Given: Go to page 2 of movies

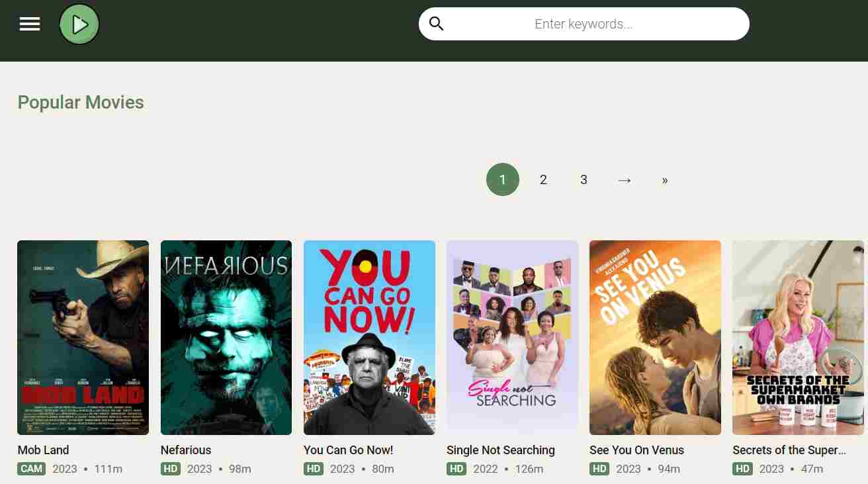Looking at the screenshot, I should 543,179.
